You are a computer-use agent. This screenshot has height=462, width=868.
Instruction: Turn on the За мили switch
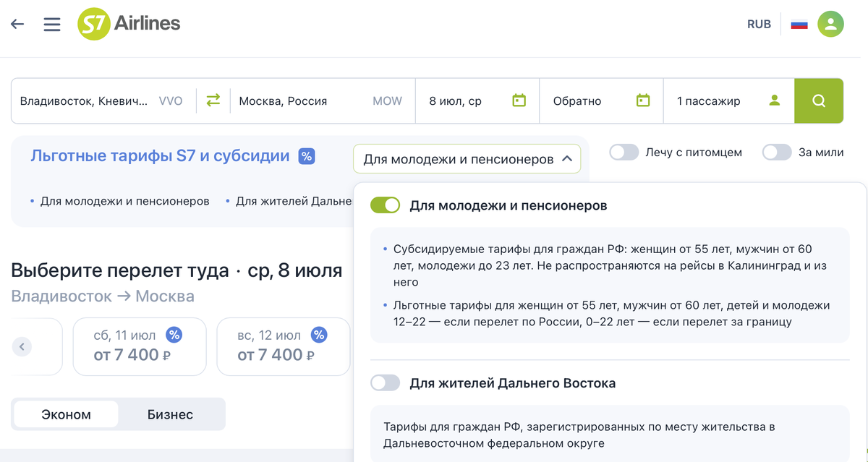(x=778, y=153)
